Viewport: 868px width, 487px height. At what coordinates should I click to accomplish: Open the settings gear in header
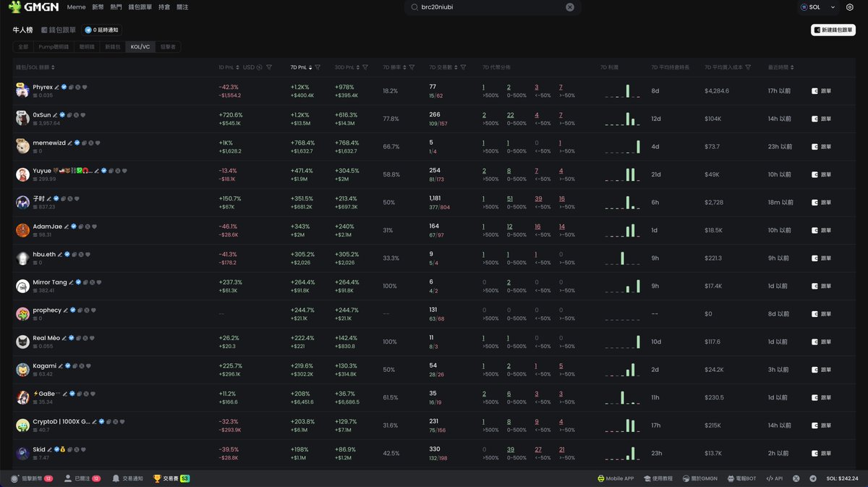pyautogui.click(x=850, y=7)
